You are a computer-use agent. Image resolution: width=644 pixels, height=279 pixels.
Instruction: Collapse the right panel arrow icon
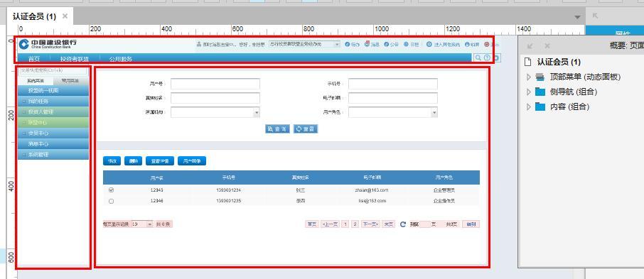(595, 16)
